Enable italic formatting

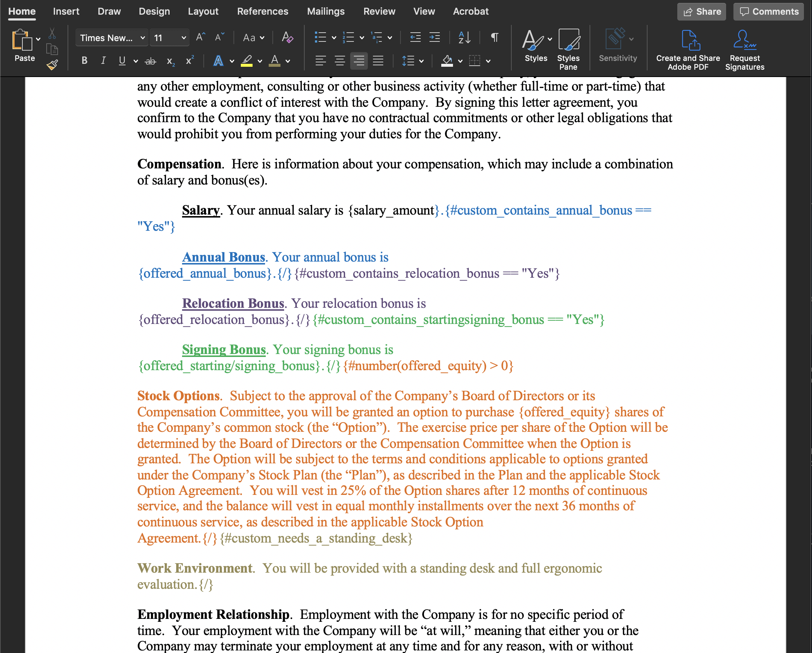(103, 60)
